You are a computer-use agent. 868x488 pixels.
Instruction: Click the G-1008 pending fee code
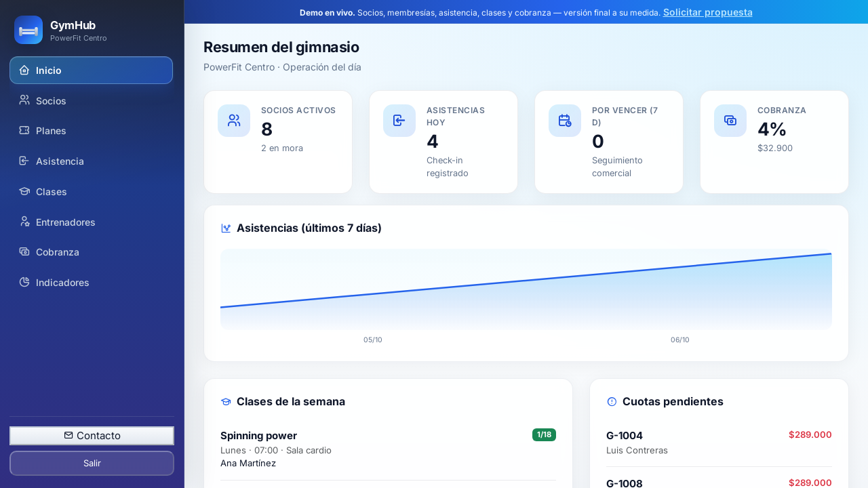tap(625, 483)
